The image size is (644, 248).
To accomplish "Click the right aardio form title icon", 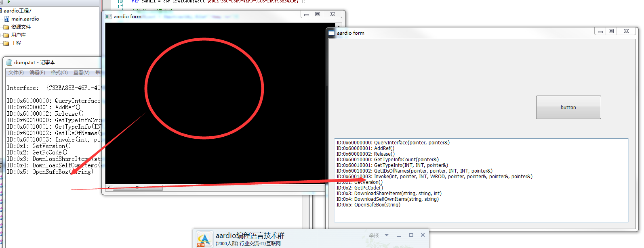I will (332, 33).
